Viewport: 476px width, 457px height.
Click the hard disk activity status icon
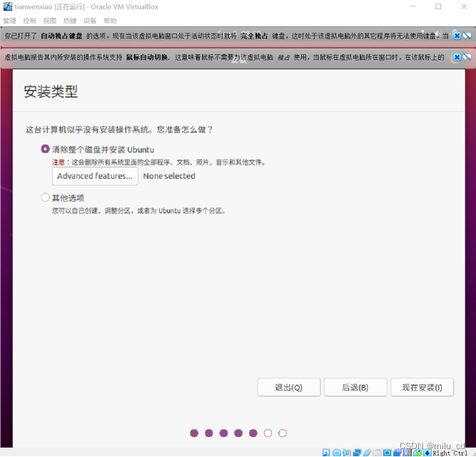point(326,453)
